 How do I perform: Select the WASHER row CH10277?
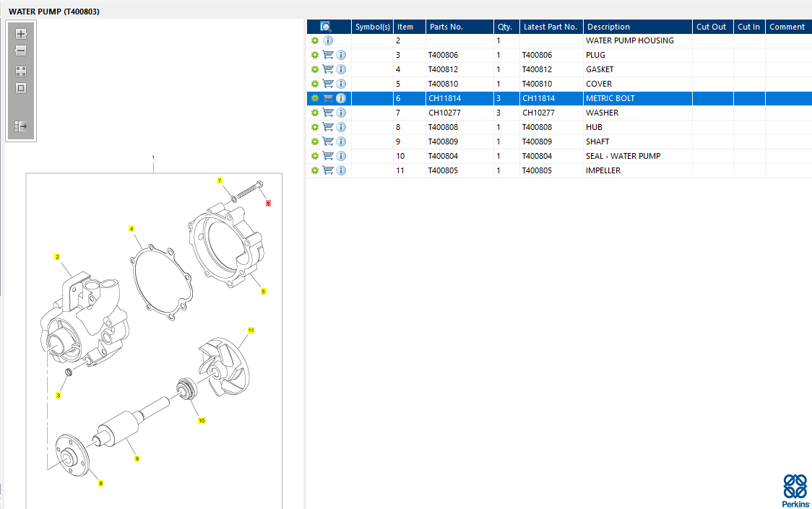point(602,113)
